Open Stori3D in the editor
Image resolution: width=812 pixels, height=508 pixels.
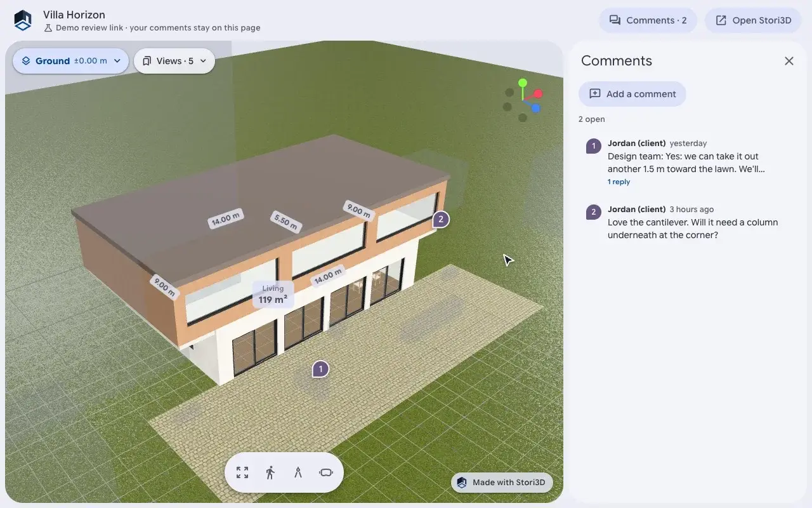[x=753, y=20]
